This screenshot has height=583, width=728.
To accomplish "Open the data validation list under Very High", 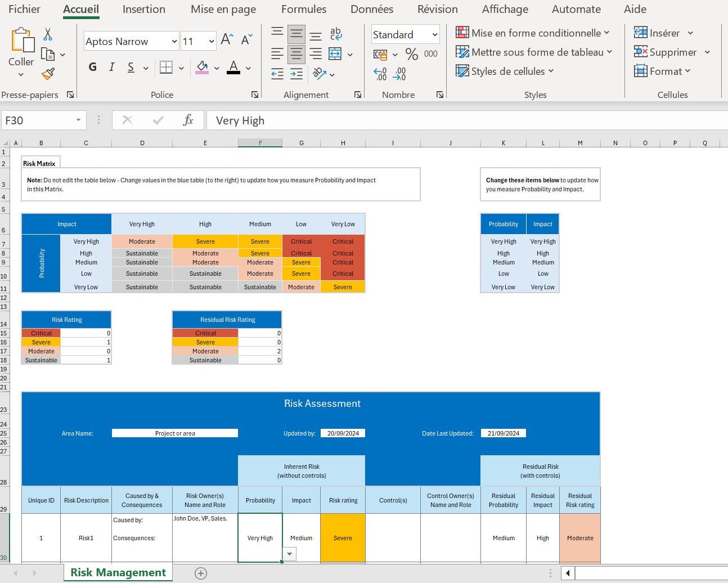I will (289, 554).
